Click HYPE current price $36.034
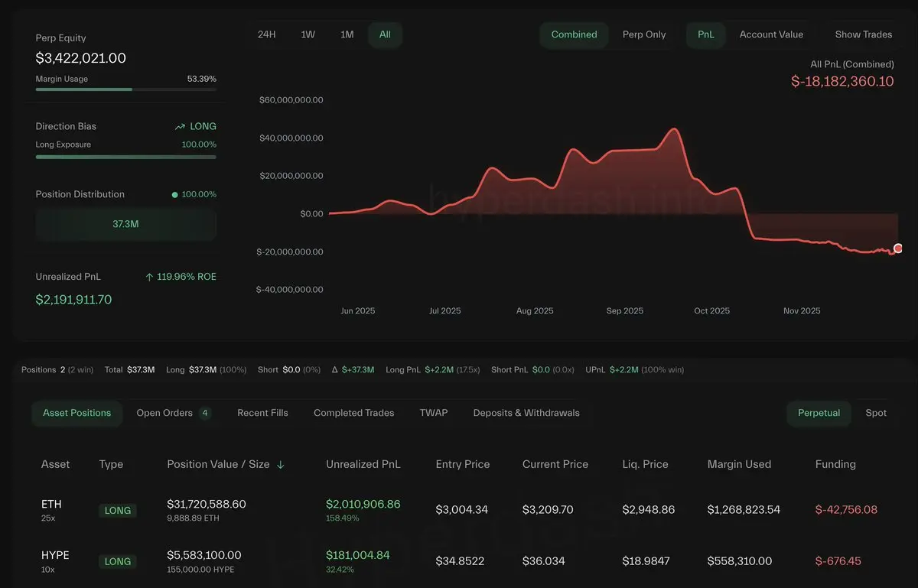The height and width of the screenshot is (588, 918). tap(544, 561)
